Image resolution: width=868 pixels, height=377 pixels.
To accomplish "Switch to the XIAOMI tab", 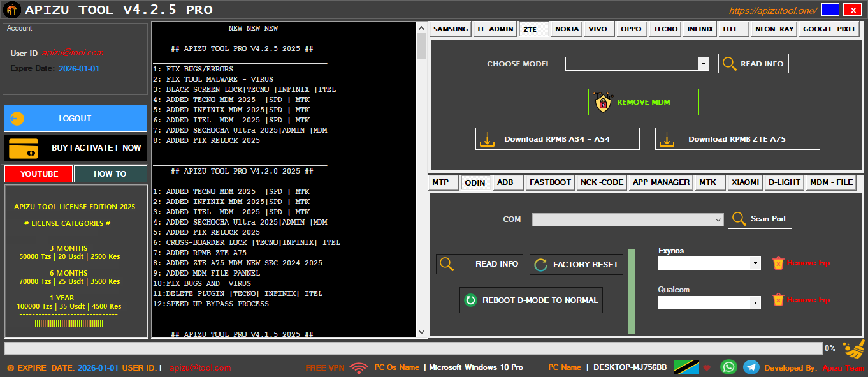I will [746, 182].
